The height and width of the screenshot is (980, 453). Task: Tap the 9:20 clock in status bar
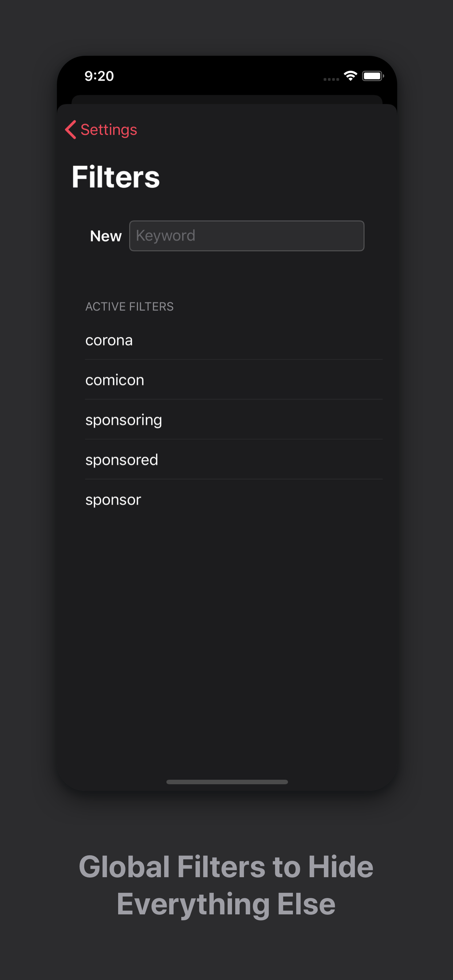point(99,76)
